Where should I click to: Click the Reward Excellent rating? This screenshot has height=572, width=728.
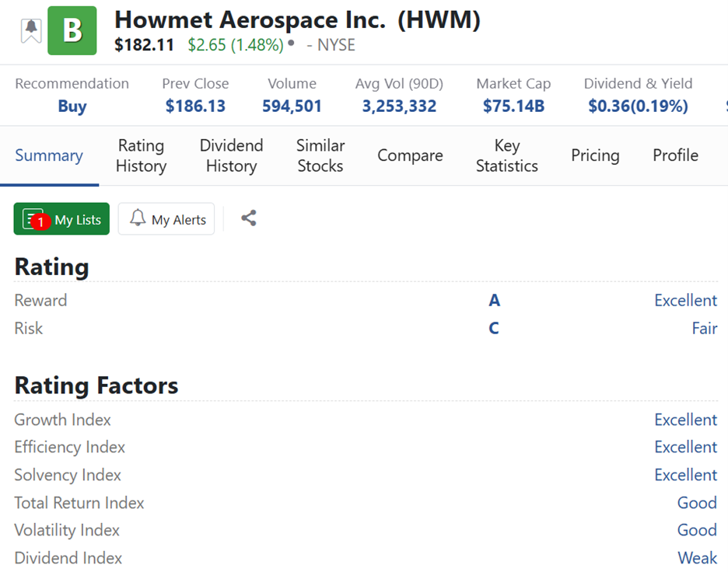pos(686,301)
